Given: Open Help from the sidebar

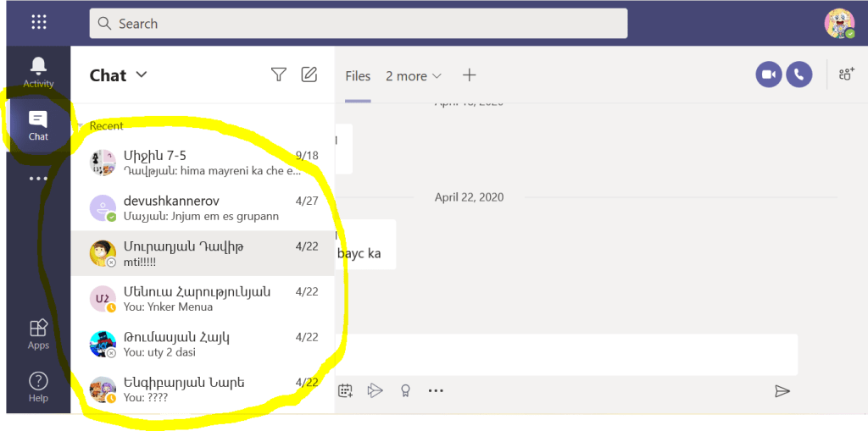Looking at the screenshot, I should 38,386.
